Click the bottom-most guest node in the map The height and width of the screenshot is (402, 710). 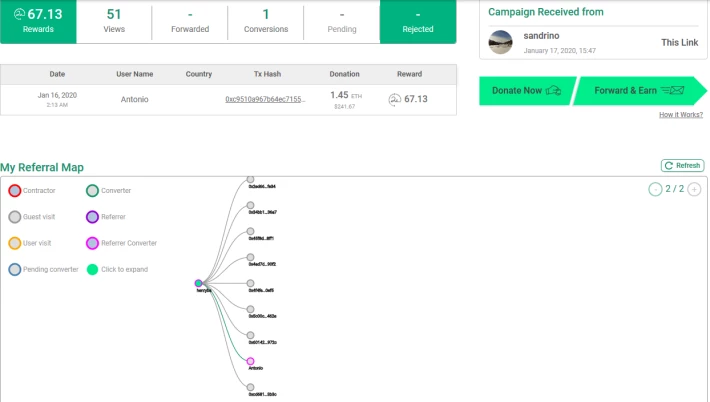pyautogui.click(x=250, y=387)
